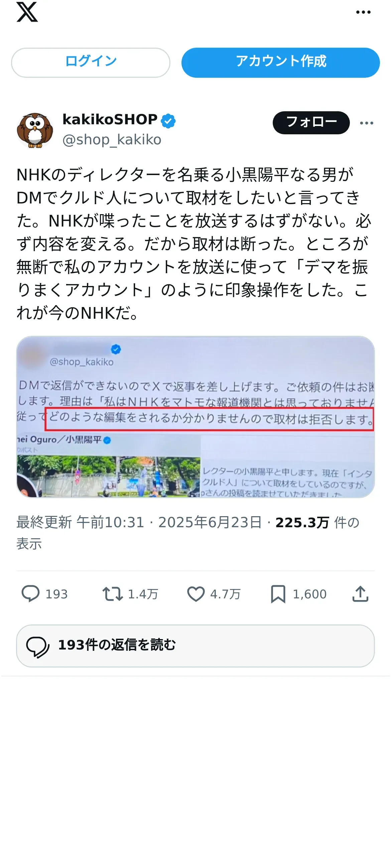Click the 225.3万 view count
391x868 pixels.
point(302,523)
